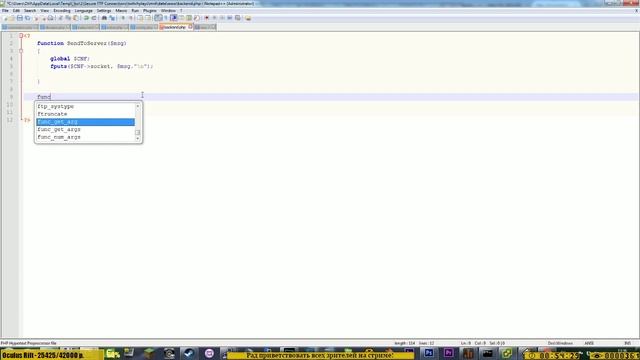Click the Replace toolbar icon
Viewport: 640px width, 360px height.
tap(112, 18)
